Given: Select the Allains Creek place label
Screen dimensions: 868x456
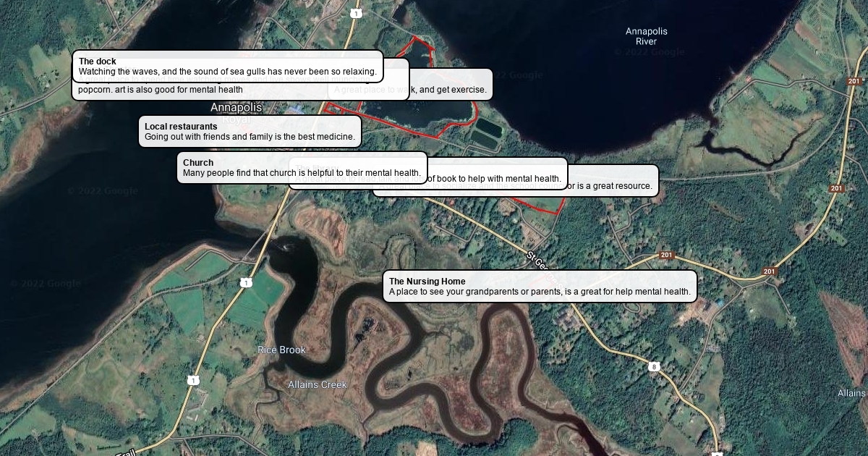Looking at the screenshot, I should [318, 384].
